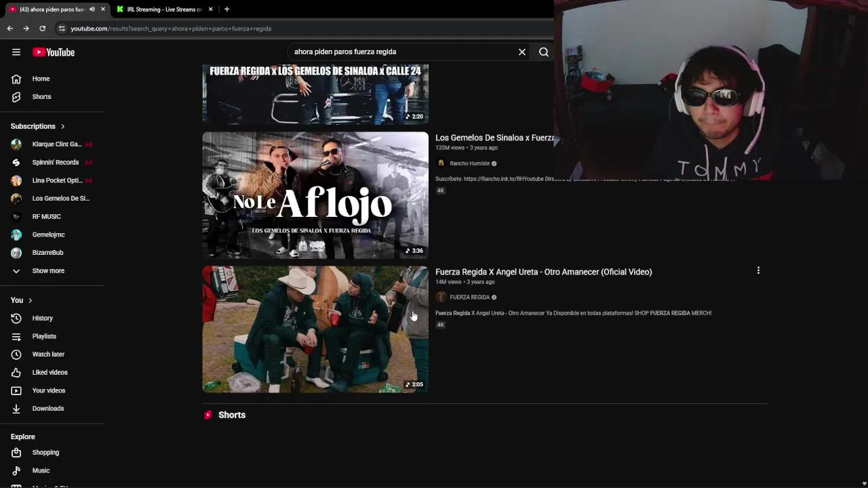Play the Otro Amanecer video thumbnail
This screenshot has width=868, height=488.
315,329
